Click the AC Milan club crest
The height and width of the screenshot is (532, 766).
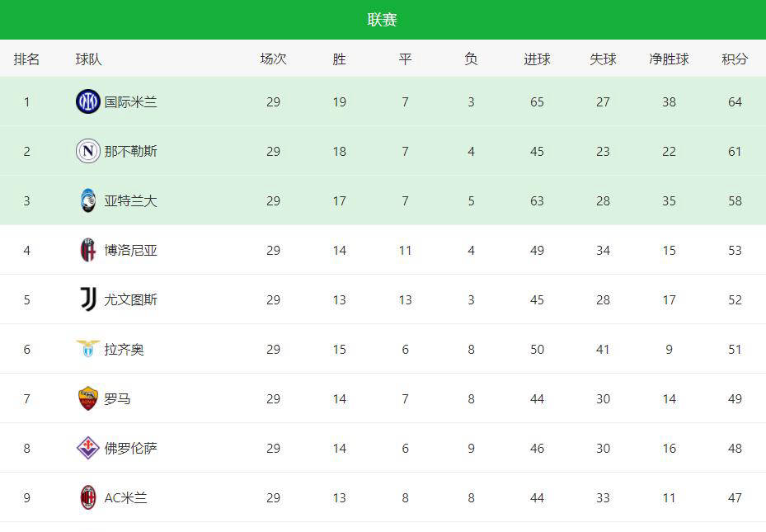click(x=88, y=498)
